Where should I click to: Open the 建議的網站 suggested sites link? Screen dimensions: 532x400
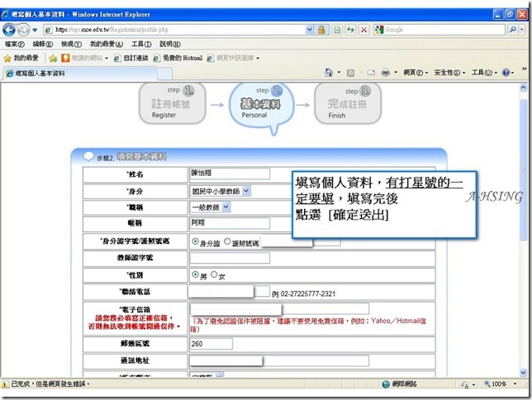84,59
